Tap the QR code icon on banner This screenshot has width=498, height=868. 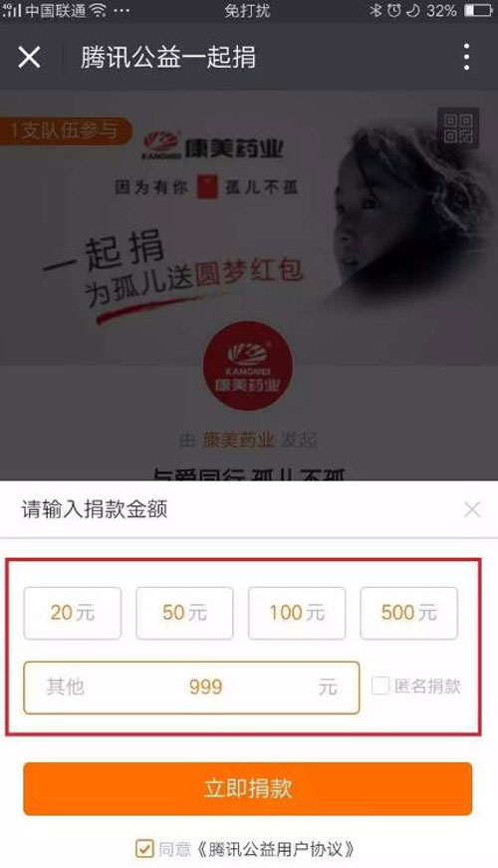pos(459,129)
